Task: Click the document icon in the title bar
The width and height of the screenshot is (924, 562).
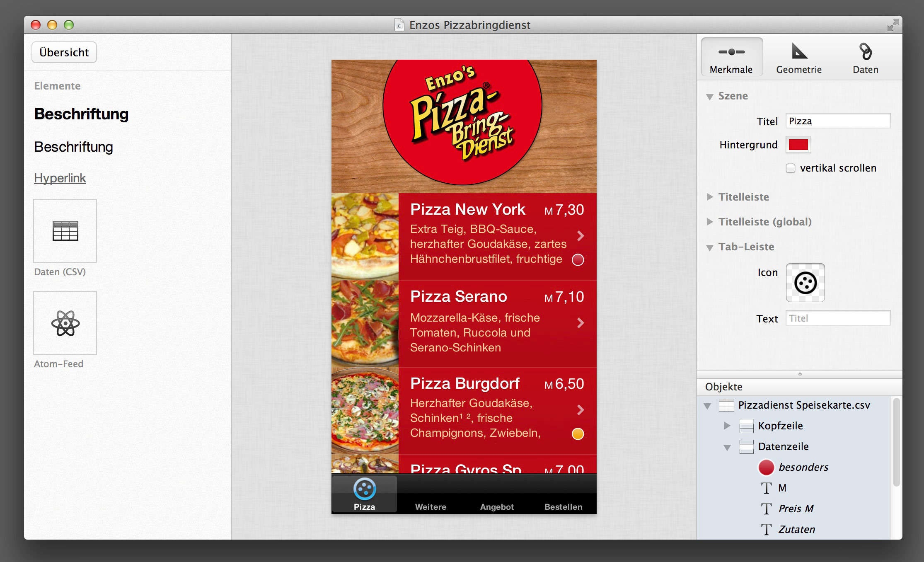Action: click(399, 25)
